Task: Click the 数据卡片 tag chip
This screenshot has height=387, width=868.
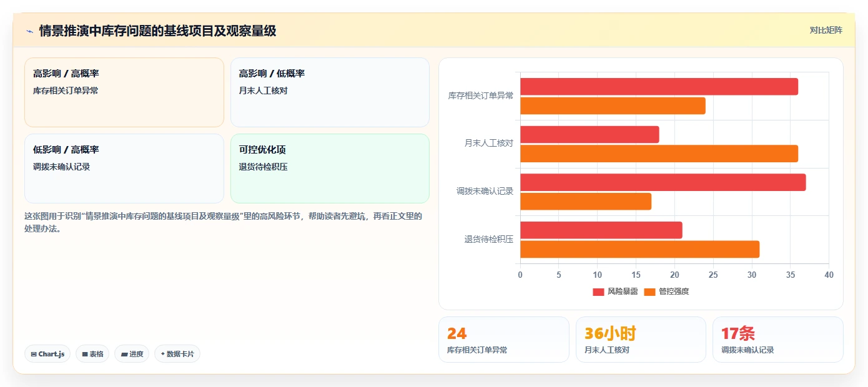Action: pos(177,354)
